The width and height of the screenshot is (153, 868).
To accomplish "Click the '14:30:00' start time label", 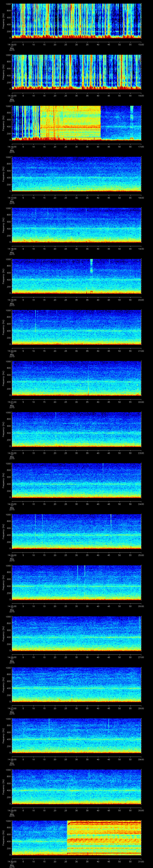I will pos(12,861).
